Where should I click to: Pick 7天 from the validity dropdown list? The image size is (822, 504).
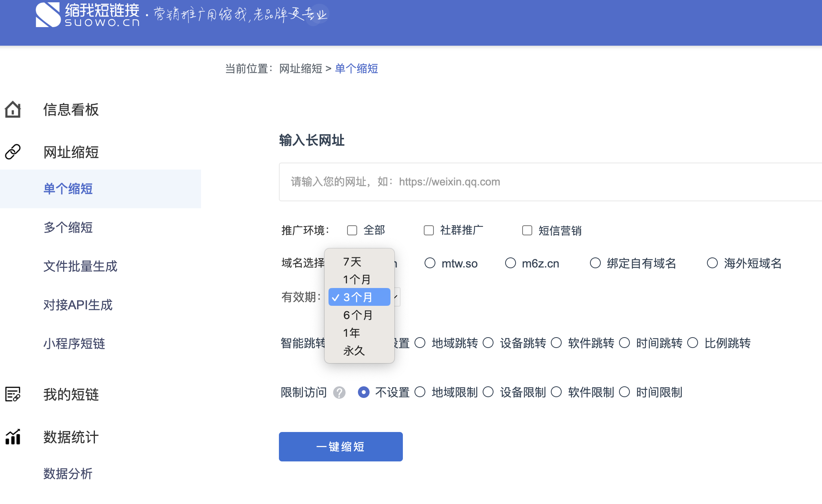point(352,262)
